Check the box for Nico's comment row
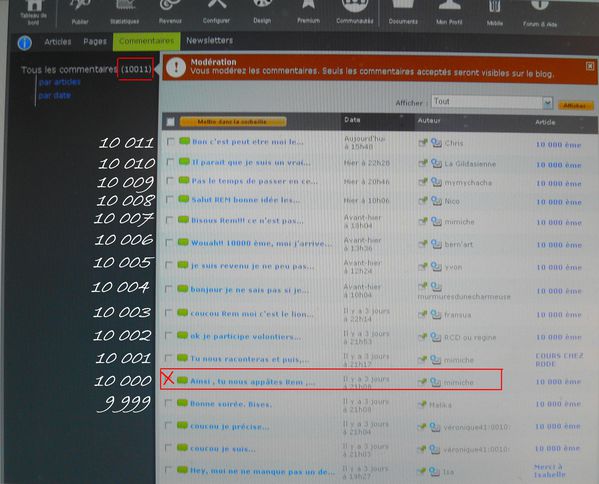 pos(170,200)
